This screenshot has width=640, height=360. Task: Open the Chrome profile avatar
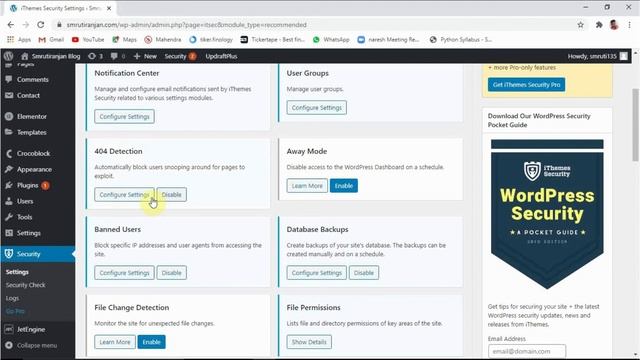tap(614, 25)
